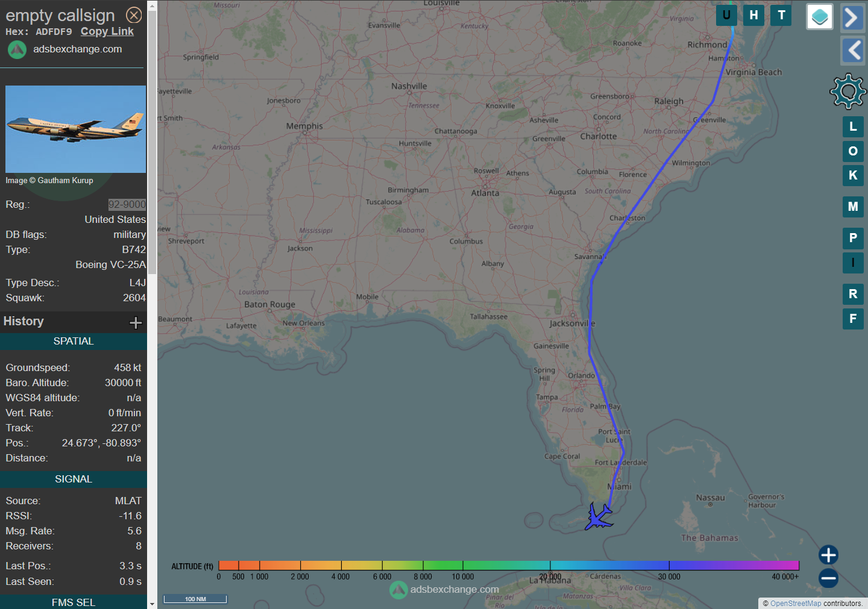The width and height of the screenshot is (868, 609).
Task: Click the Source value MLAT
Action: (x=128, y=501)
